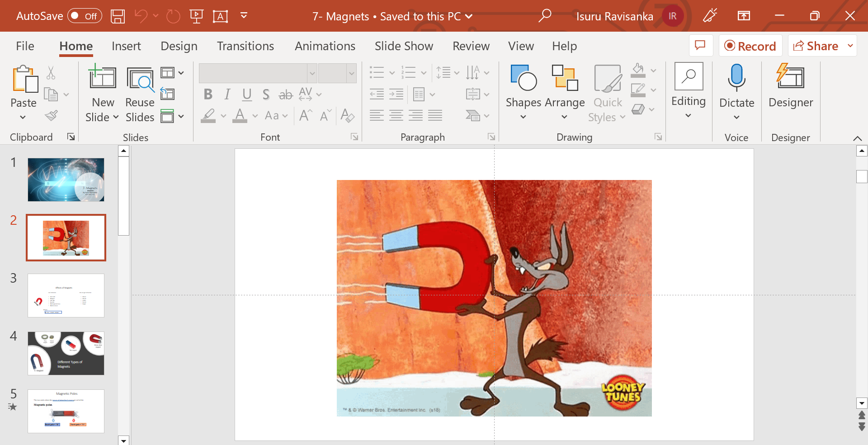Click the Save icon in title bar

[118, 16]
